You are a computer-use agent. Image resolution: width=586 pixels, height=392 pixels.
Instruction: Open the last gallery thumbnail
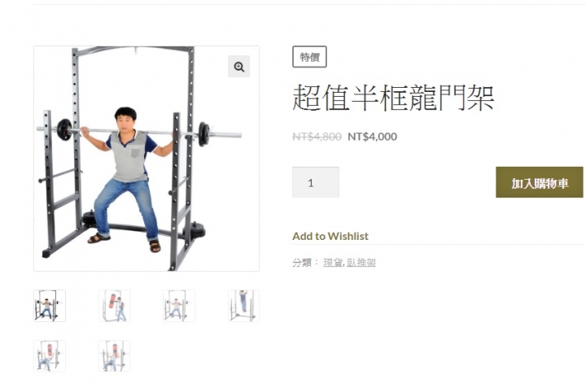click(115, 356)
